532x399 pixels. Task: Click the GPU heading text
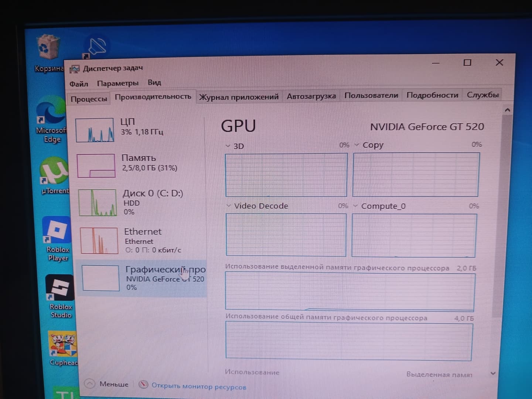coord(238,126)
